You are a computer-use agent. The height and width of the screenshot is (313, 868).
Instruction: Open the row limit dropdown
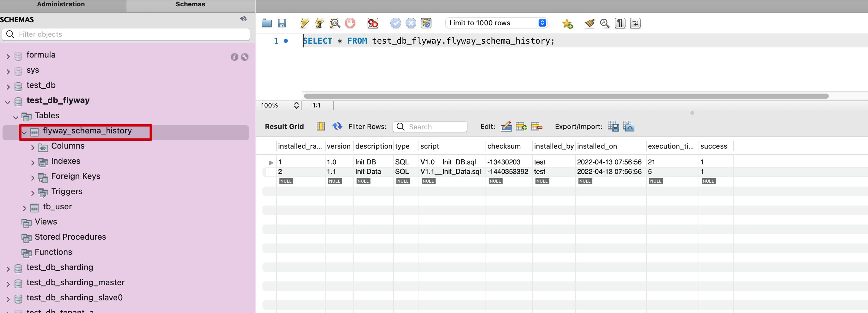tap(542, 23)
